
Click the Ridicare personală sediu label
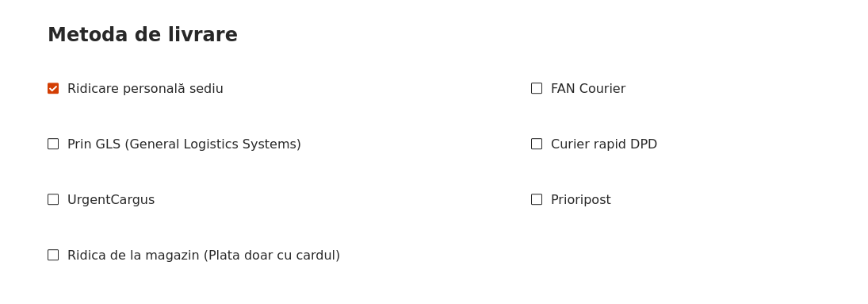pyautogui.click(x=145, y=89)
